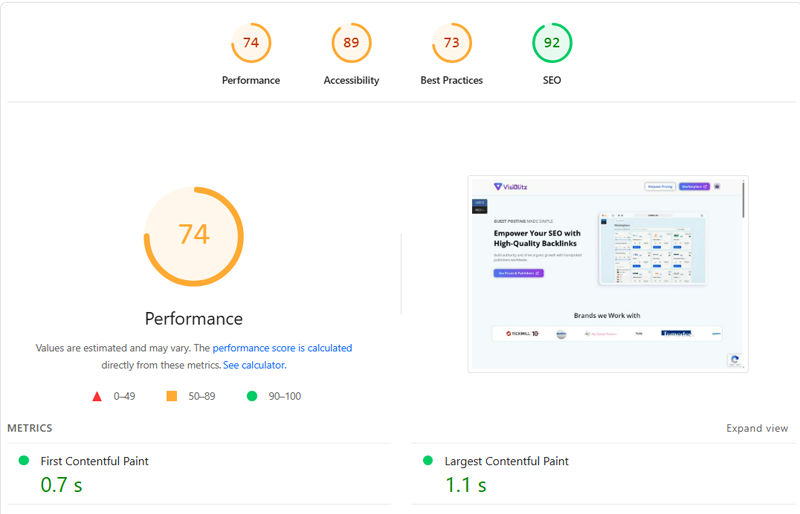800x514 pixels.
Task: Open the SEO score gauge showing 92
Action: (552, 43)
